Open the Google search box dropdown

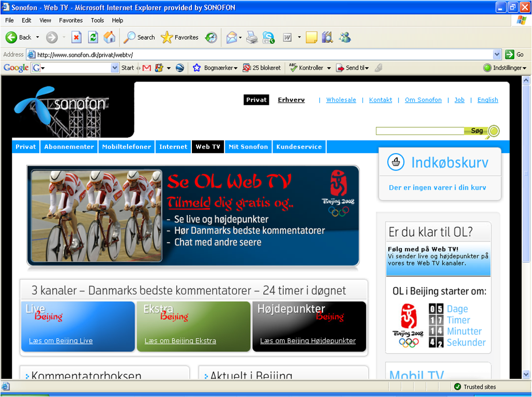coord(115,68)
